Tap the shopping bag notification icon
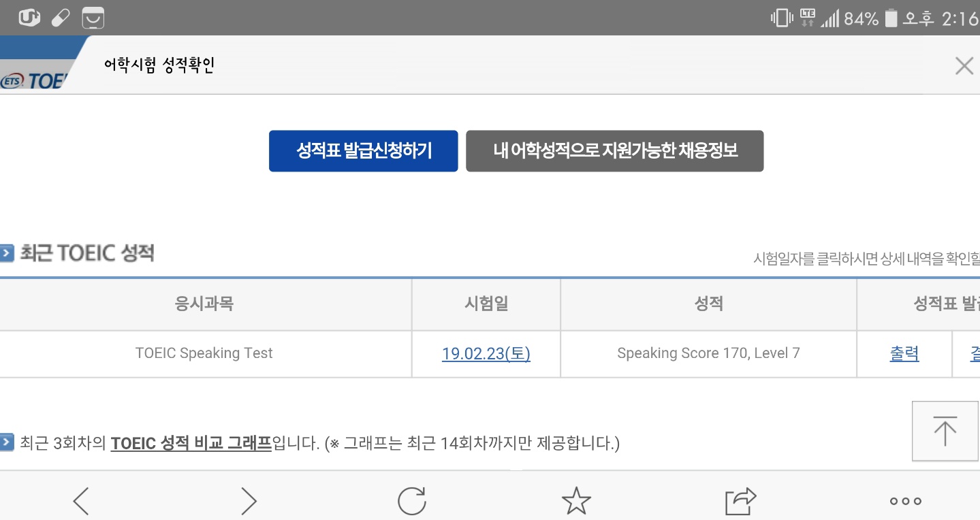This screenshot has height=520, width=980. click(x=93, y=18)
